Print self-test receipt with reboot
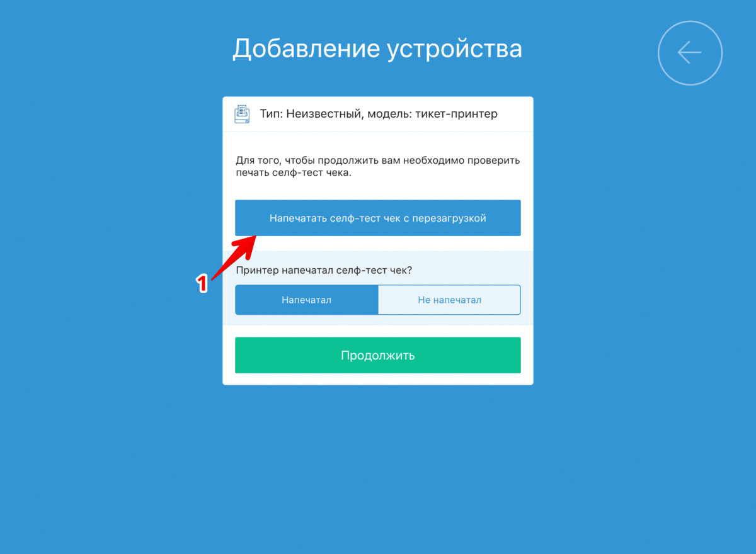The image size is (756, 554). (x=378, y=218)
